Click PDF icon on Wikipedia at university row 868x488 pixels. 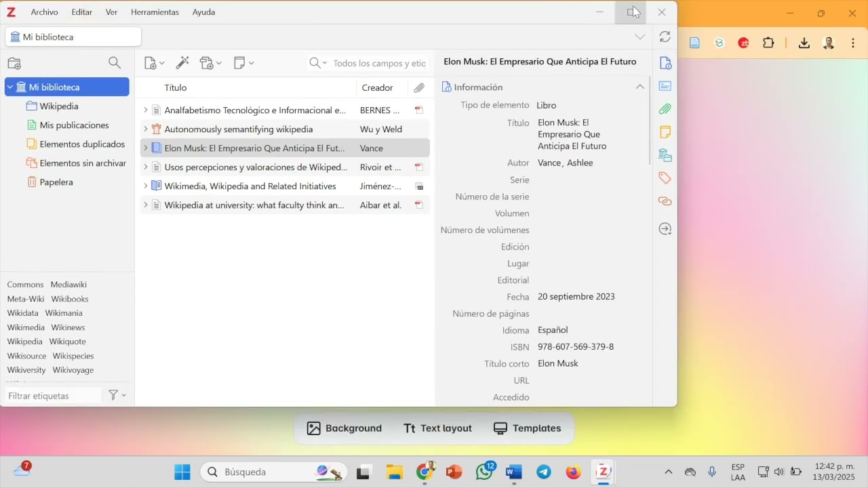[x=419, y=205]
